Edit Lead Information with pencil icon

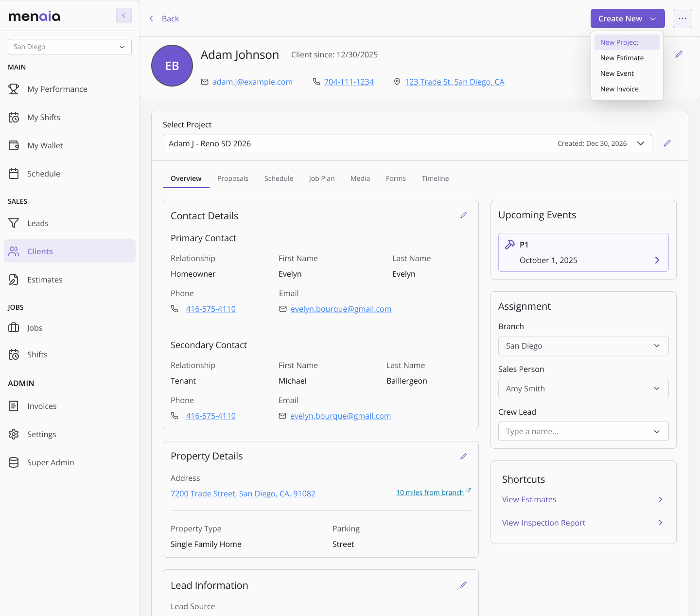464,584
